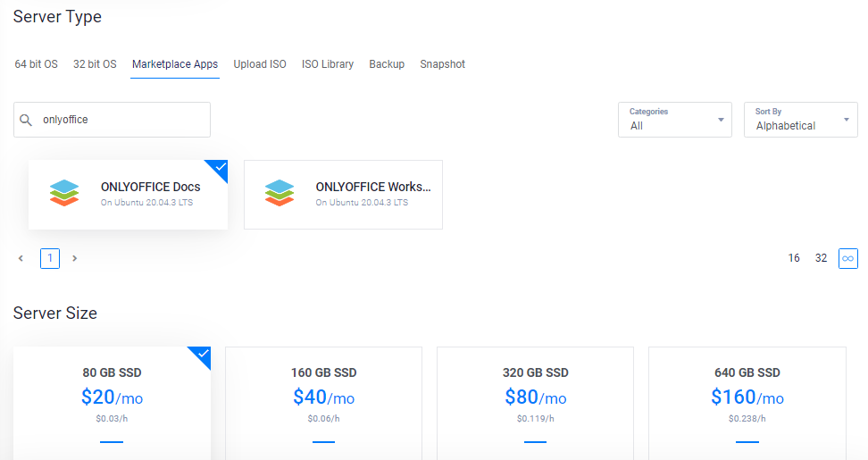Choose the 160 GB SSD $40/mo plan
Image resolution: width=868 pixels, height=460 pixels.
324,403
